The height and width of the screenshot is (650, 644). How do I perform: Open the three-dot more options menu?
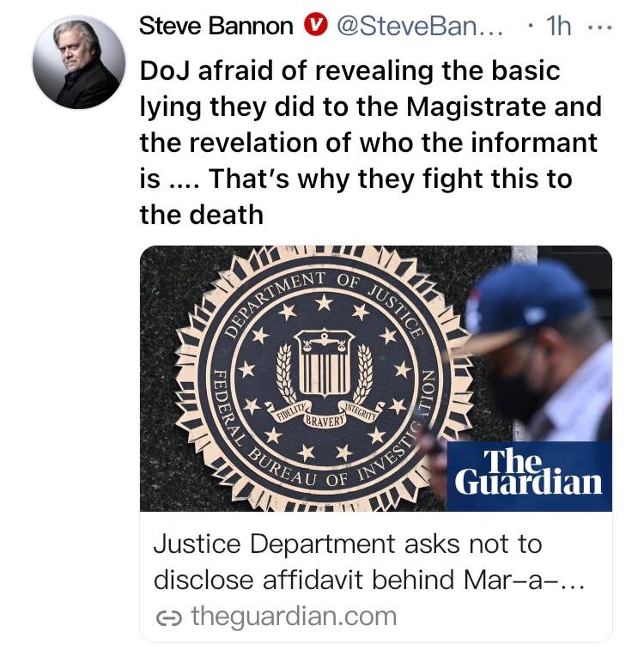tap(599, 27)
